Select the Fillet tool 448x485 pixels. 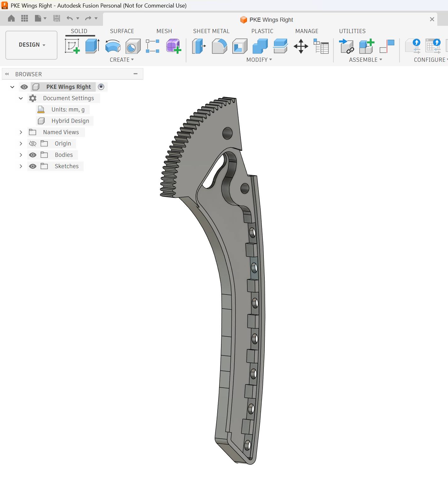(x=219, y=46)
